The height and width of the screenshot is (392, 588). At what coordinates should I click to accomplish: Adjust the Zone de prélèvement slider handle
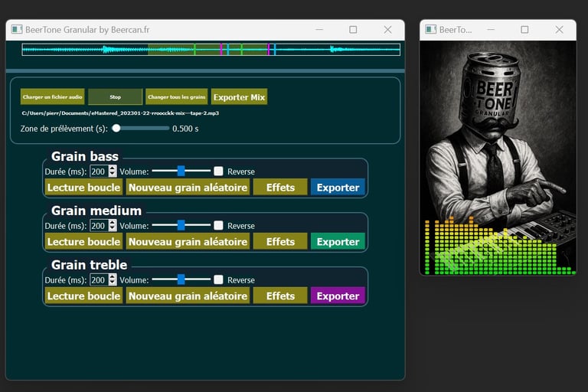(116, 129)
